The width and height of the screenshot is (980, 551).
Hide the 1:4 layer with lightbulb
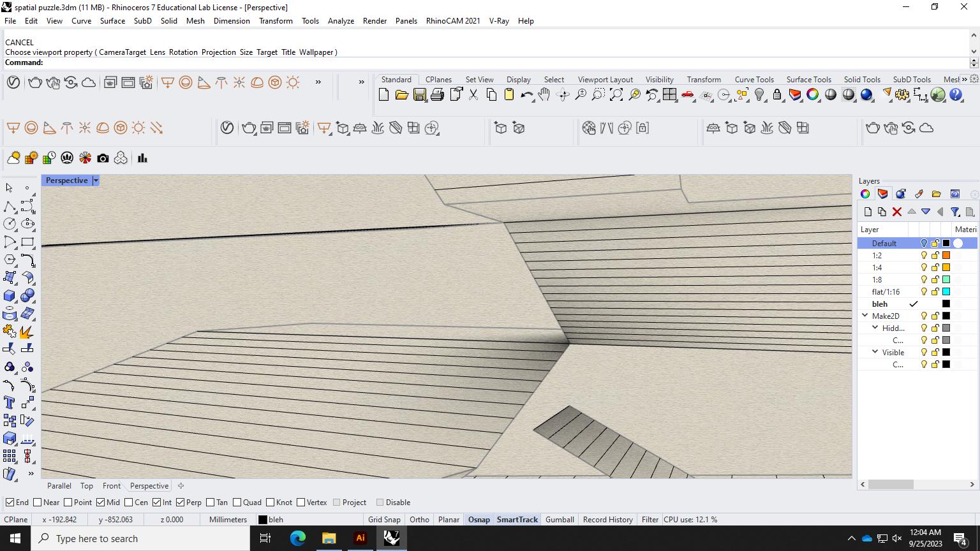923,268
